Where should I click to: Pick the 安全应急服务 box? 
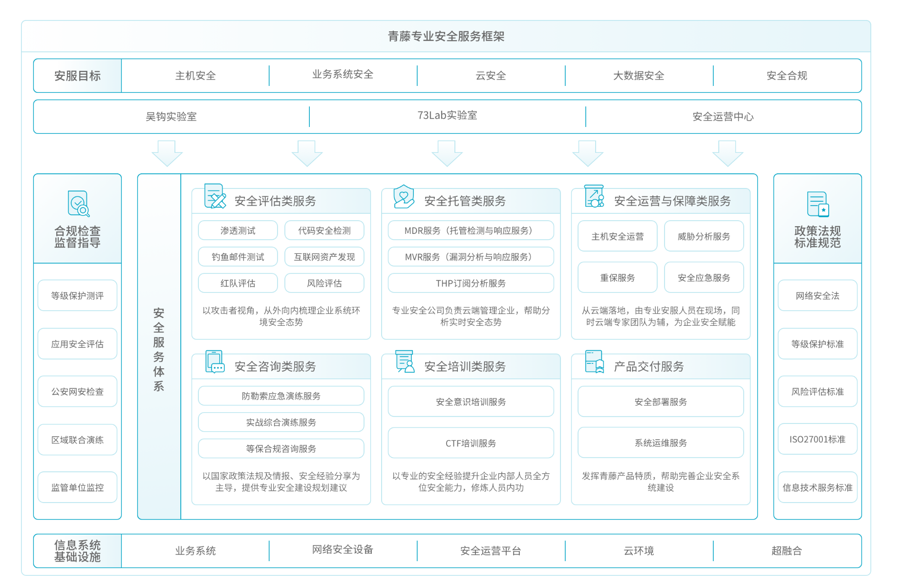[x=704, y=277]
